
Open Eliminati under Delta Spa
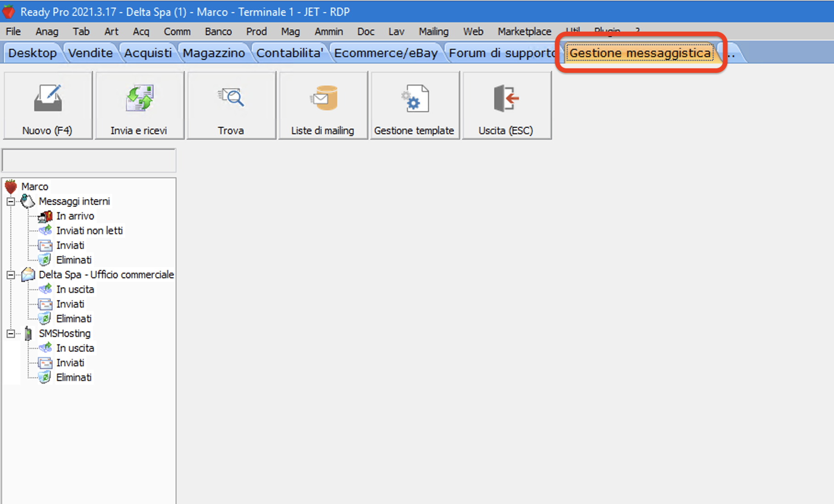tap(74, 319)
